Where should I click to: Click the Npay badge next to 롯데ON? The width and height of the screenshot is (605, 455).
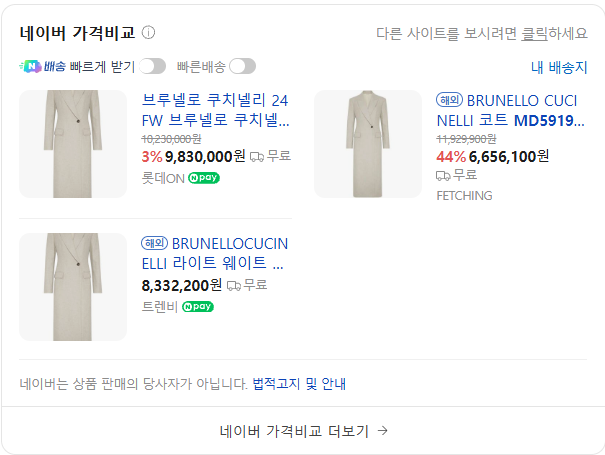(x=204, y=178)
